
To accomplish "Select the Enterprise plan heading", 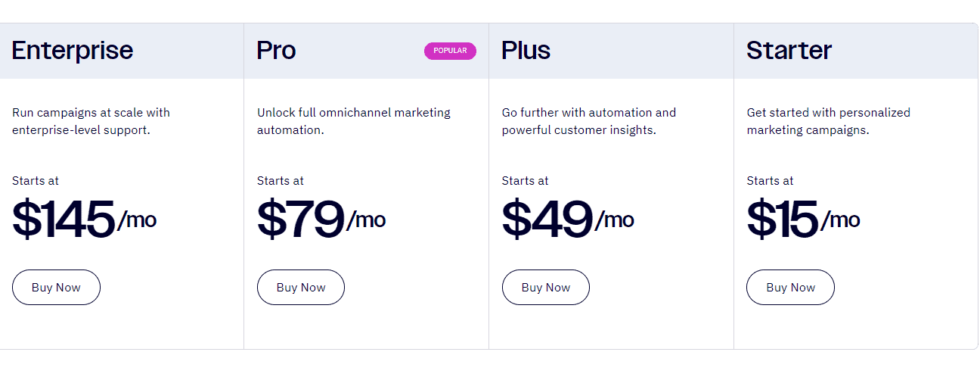I will [x=73, y=51].
